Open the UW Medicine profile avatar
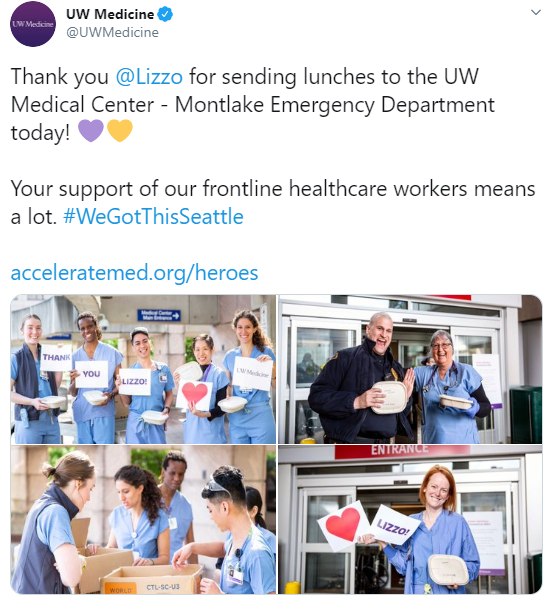The height and width of the screenshot is (606, 552). click(33, 24)
